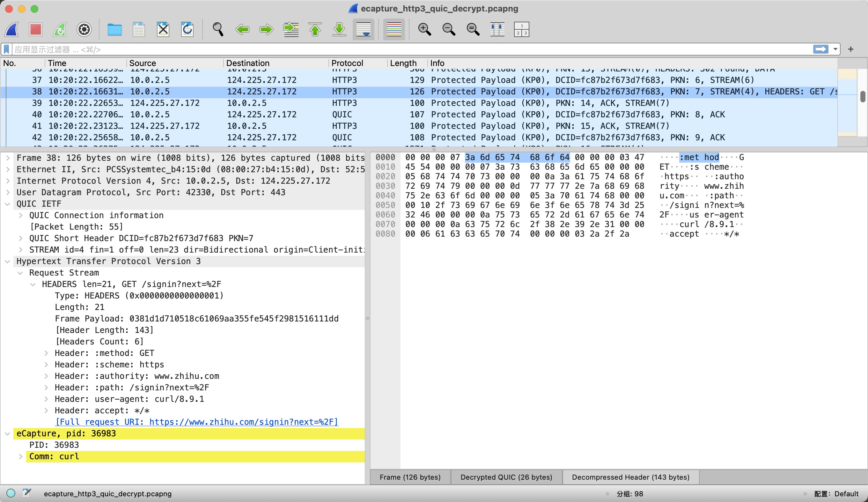Click the packet list vertical scrollbar thumb

[863, 96]
